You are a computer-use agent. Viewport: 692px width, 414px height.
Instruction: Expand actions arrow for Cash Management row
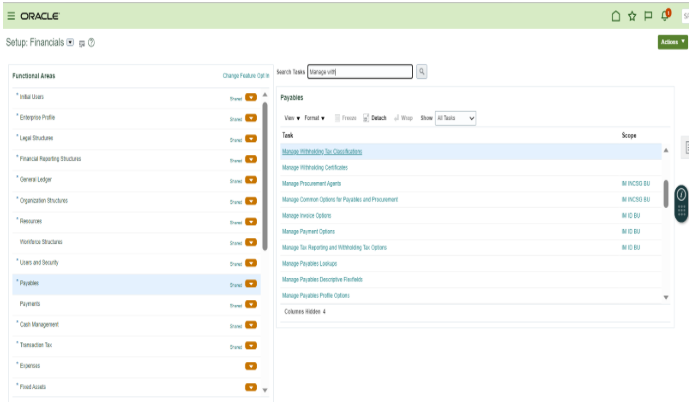coord(251,325)
